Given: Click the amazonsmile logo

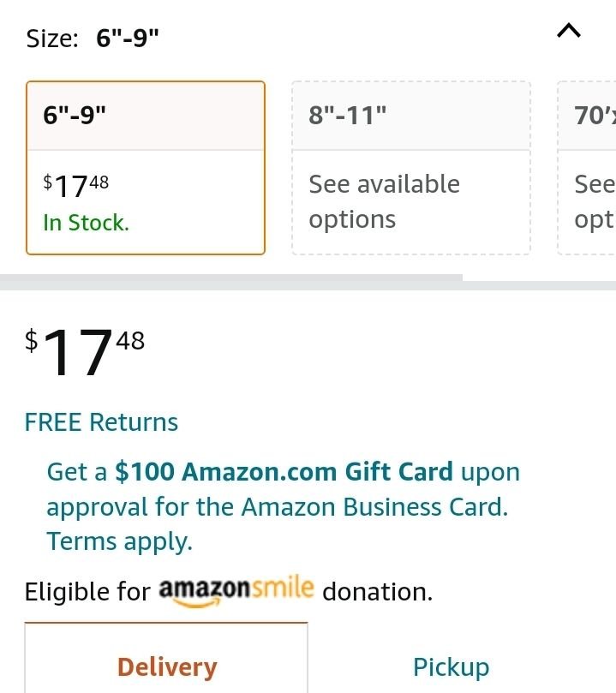Looking at the screenshot, I should pos(237,591).
